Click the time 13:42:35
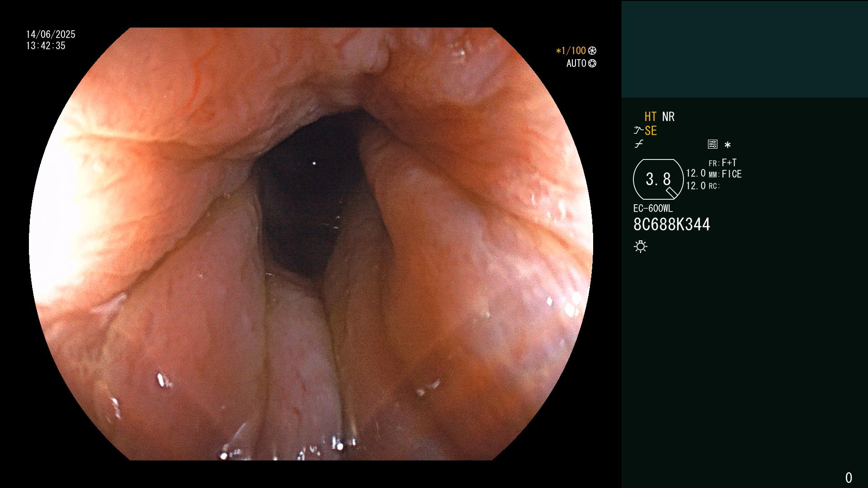The width and height of the screenshot is (868, 488). click(46, 46)
